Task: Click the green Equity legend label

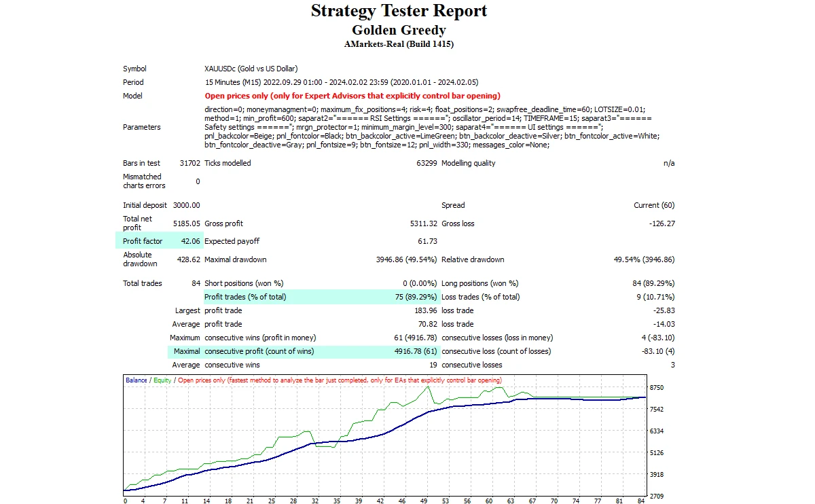Action: point(162,380)
